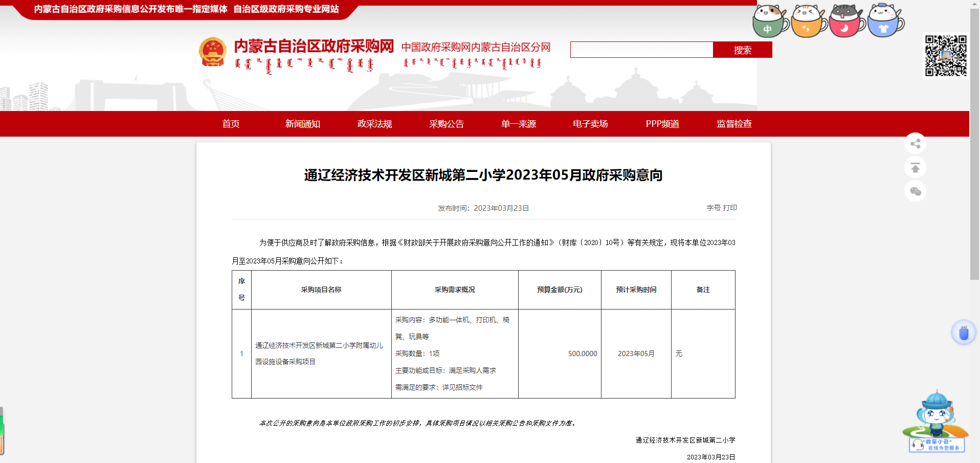Click the 打印 link
The height and width of the screenshot is (463, 980).
pos(730,208)
